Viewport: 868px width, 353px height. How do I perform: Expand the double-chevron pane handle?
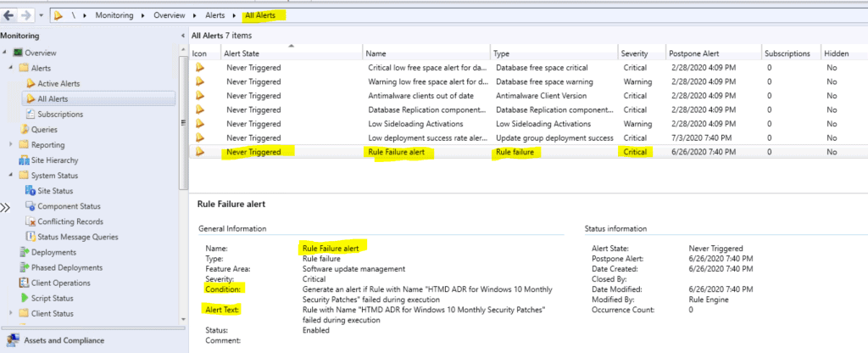tap(5, 208)
